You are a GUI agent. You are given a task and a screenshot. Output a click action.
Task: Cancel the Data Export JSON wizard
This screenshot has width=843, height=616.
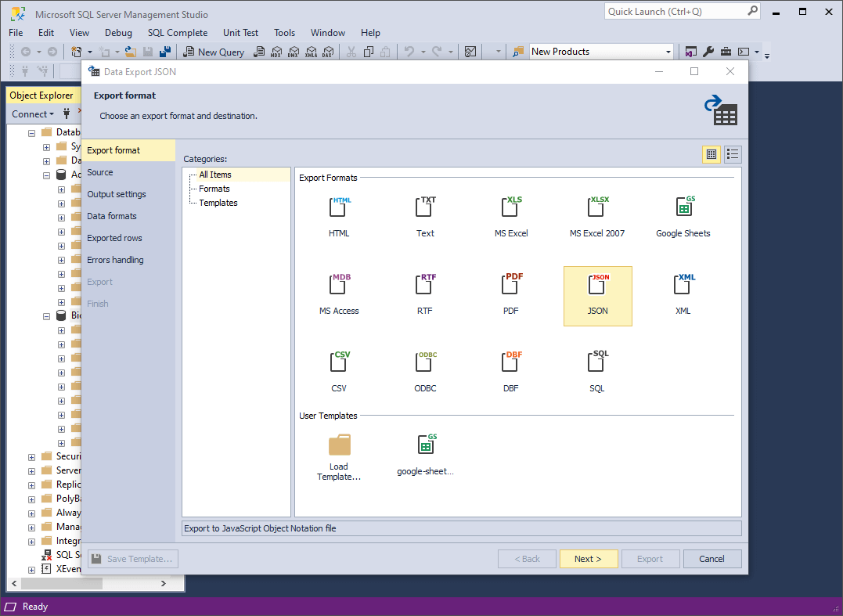(x=712, y=558)
